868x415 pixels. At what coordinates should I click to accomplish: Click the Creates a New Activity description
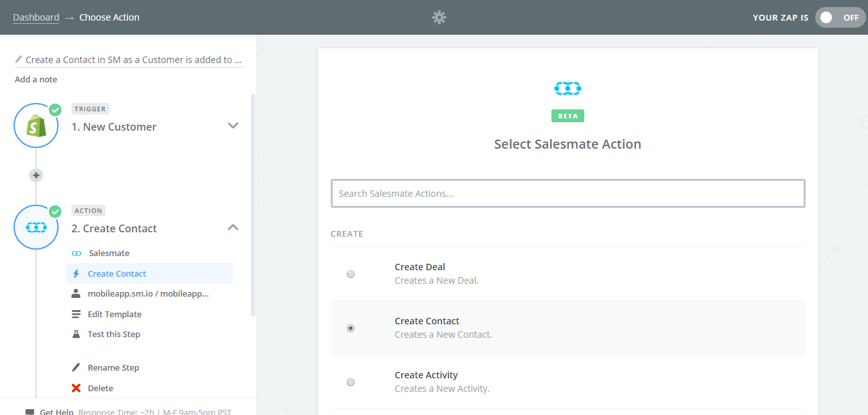pyautogui.click(x=442, y=389)
